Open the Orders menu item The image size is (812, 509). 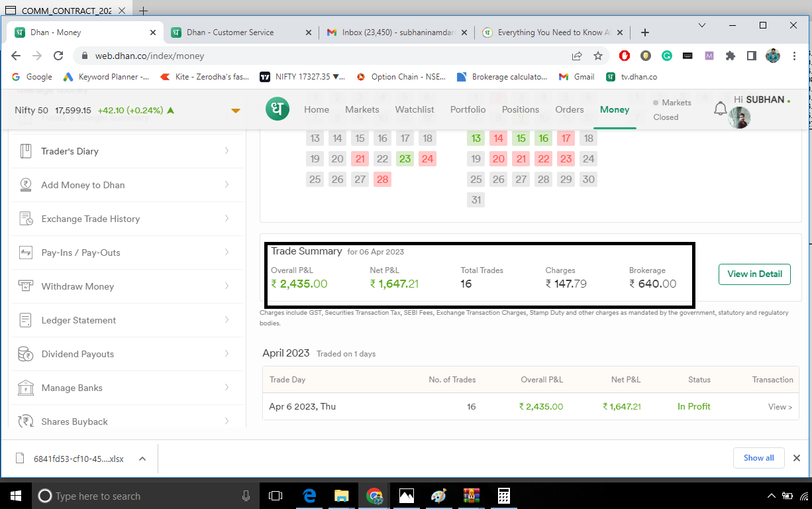(570, 109)
